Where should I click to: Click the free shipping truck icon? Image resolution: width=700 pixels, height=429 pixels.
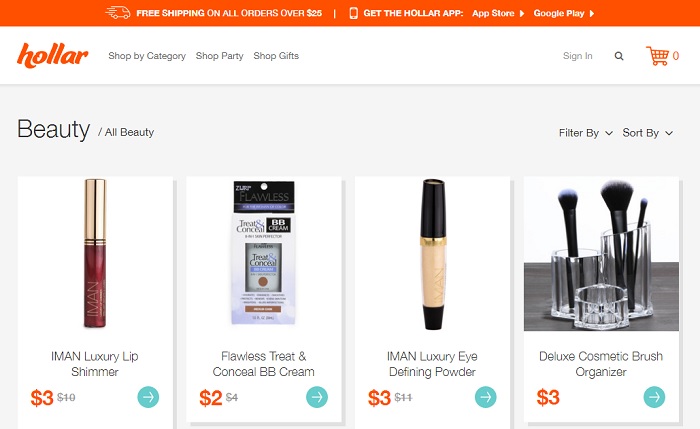(118, 13)
